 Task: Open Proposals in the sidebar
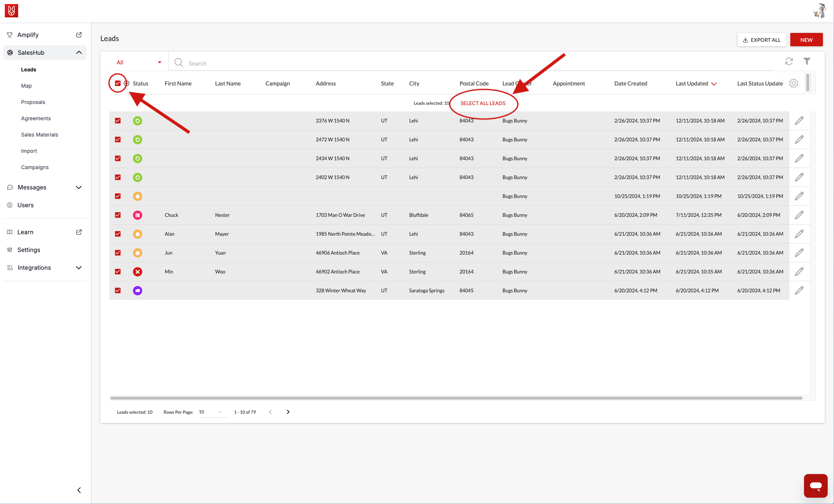(33, 102)
